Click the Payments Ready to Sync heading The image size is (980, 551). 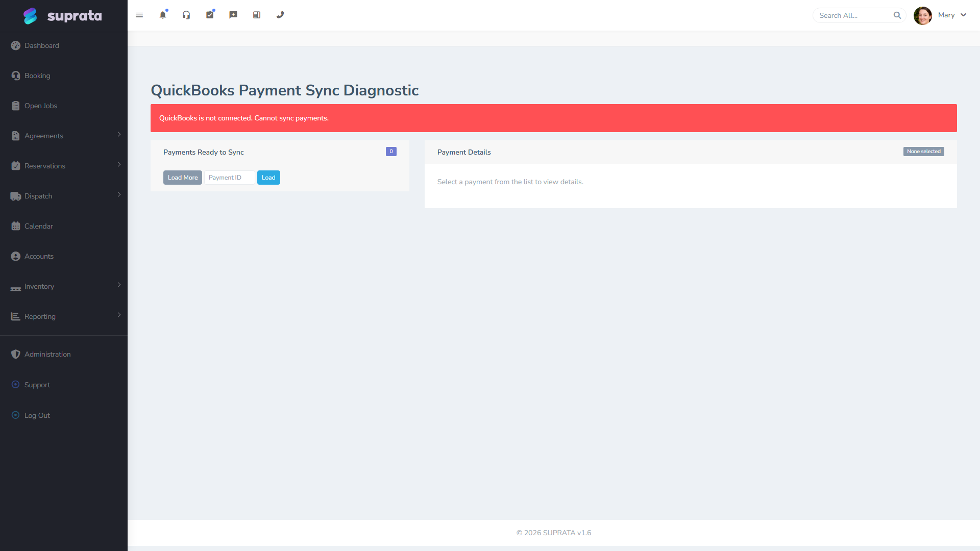click(x=204, y=152)
